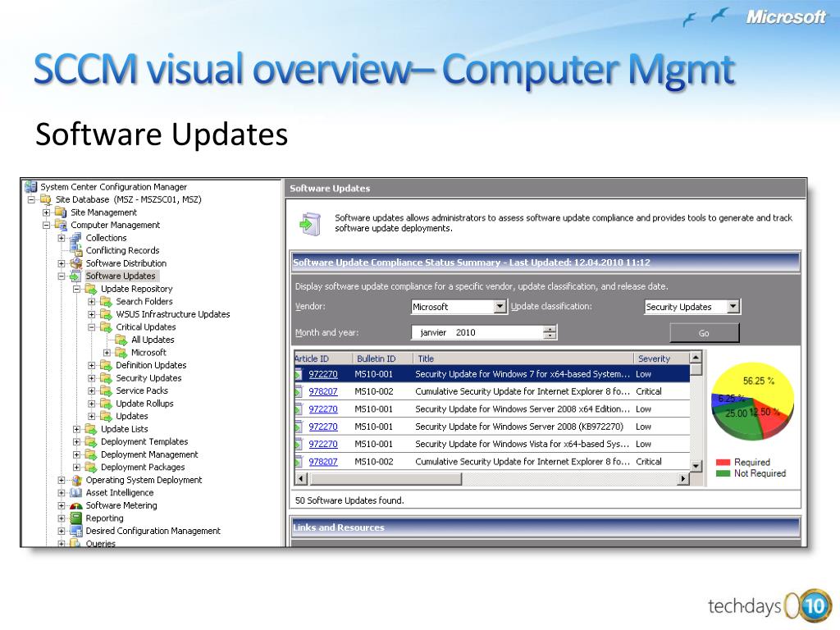Open article 972270 for Windows 7 x64
Viewport: 840px width, 630px height.
click(323, 374)
